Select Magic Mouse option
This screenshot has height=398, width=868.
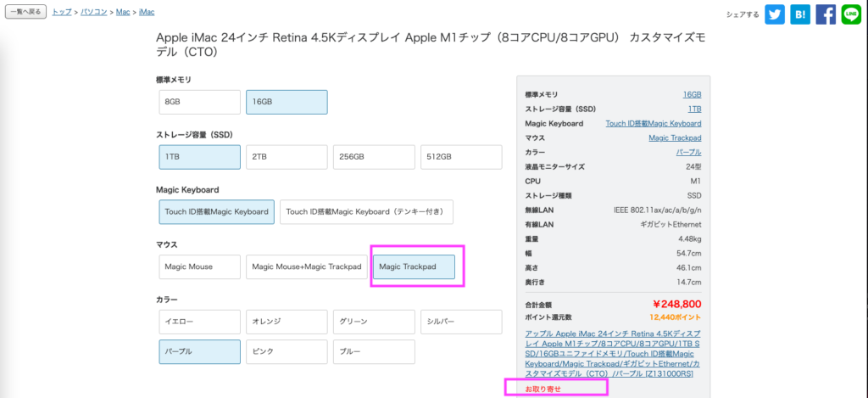[200, 266]
